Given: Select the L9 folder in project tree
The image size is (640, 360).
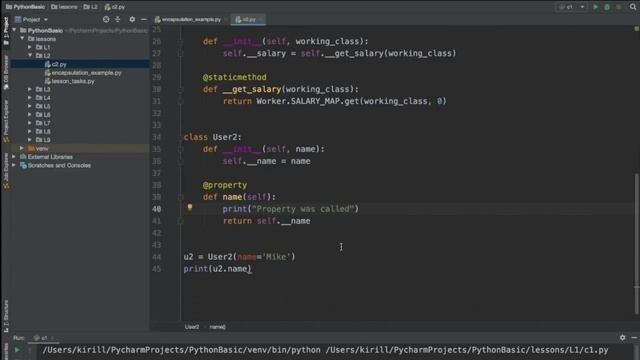Looking at the screenshot, I should [43, 140].
